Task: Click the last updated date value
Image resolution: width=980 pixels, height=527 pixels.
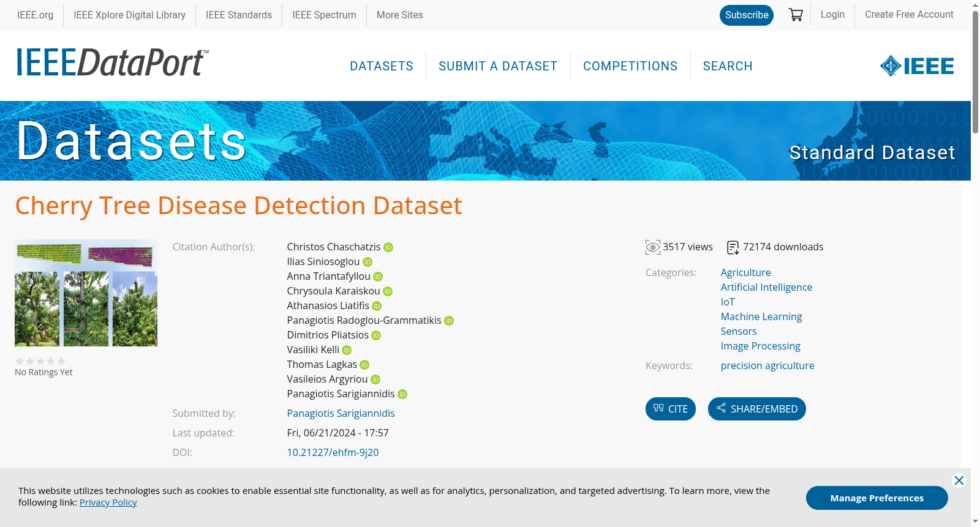Action: [337, 433]
